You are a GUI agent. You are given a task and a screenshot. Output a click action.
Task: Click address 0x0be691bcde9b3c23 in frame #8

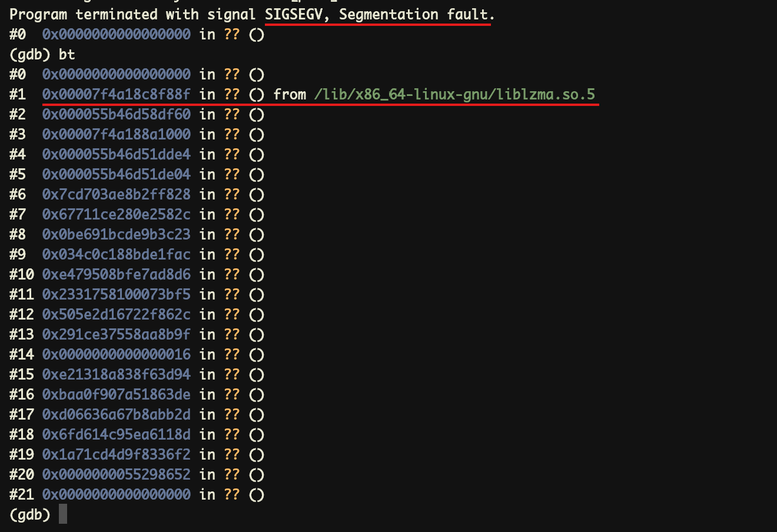point(116,234)
